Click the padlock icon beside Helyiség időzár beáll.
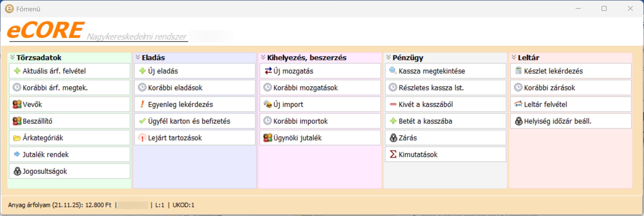Viewport: 644px width, 216px height. (x=519, y=121)
